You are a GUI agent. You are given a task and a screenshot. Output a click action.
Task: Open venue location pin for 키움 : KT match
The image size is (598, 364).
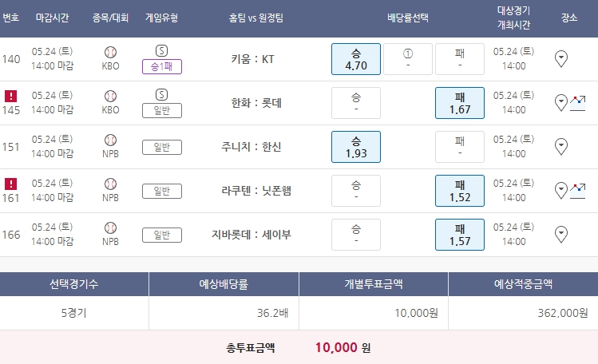(x=561, y=58)
